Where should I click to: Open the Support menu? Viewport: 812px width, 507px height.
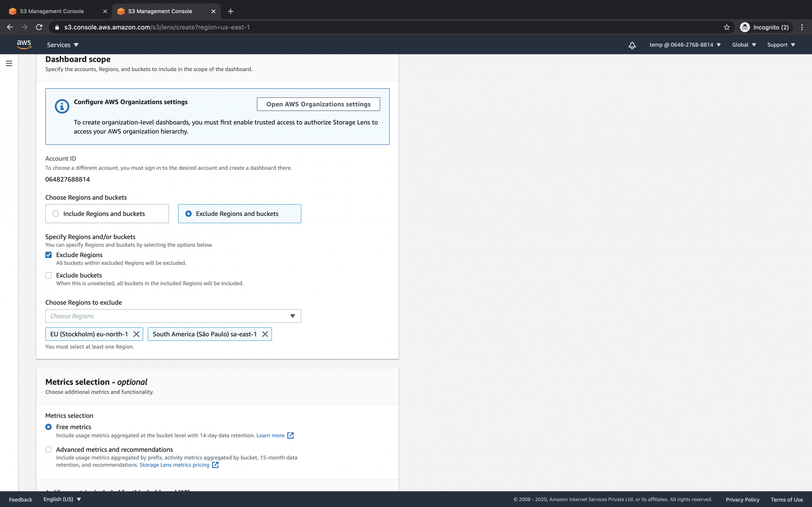click(x=780, y=45)
